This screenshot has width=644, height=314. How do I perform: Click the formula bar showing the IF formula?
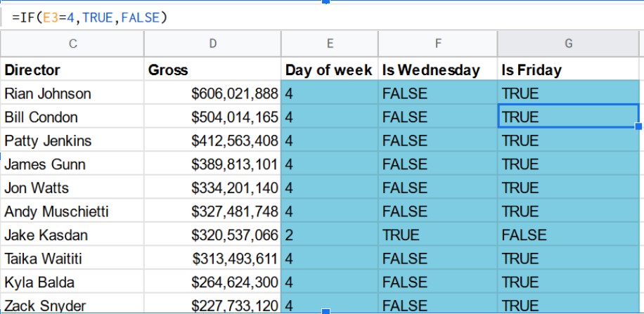211,17
